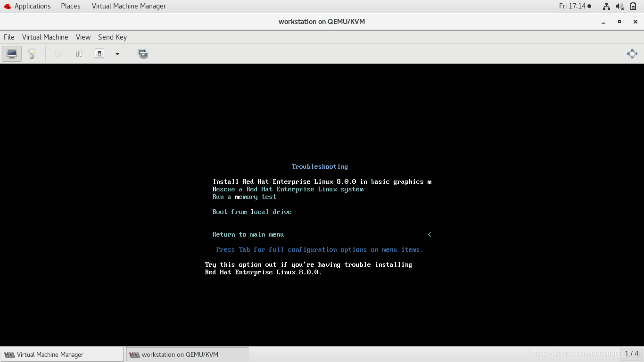Click the network status icon
Image resolution: width=644 pixels, height=362 pixels.
(606, 6)
